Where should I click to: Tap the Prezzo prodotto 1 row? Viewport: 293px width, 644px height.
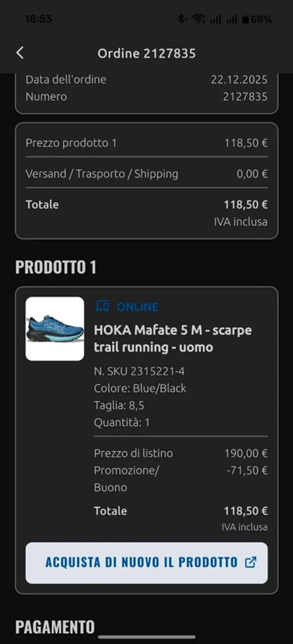pyautogui.click(x=146, y=143)
